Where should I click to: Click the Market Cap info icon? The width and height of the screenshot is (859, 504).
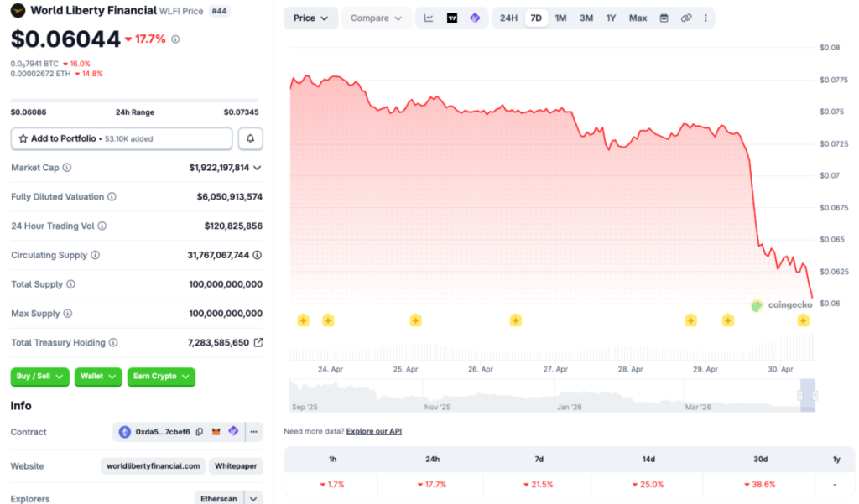click(x=67, y=168)
